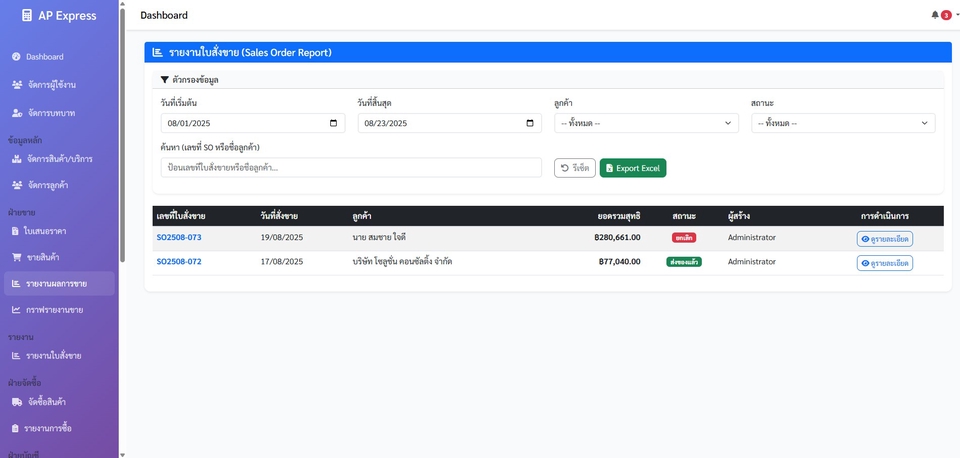
Task: Open calendar picker in start date field
Action: (x=333, y=123)
